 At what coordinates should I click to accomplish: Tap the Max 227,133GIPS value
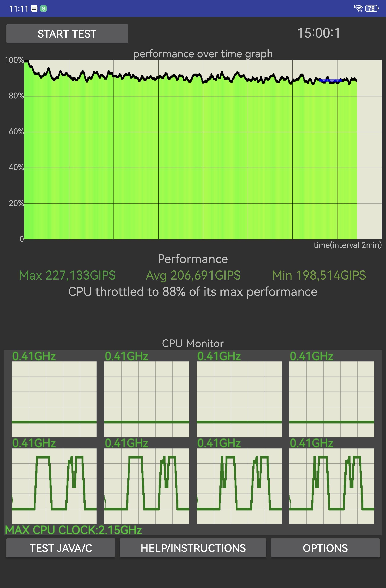[67, 276]
